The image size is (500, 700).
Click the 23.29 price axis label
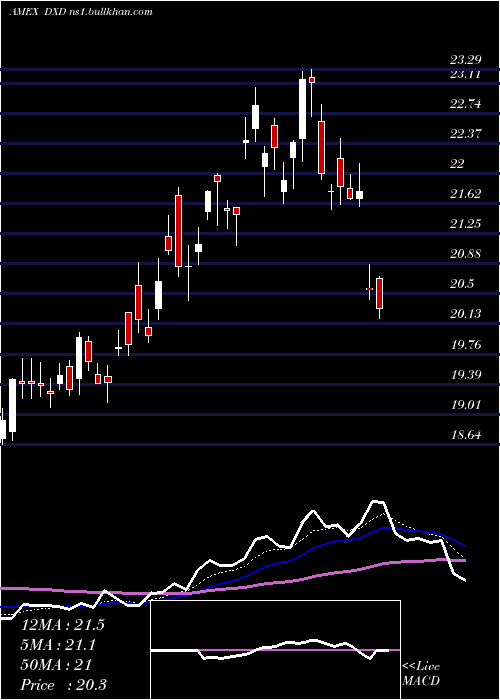[x=465, y=59]
